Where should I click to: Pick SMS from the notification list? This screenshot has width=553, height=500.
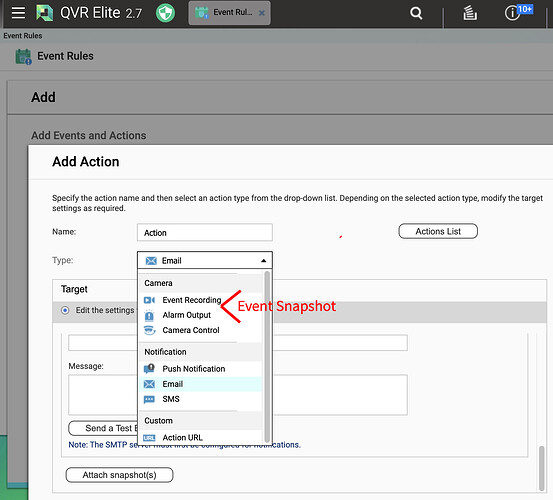(x=171, y=399)
